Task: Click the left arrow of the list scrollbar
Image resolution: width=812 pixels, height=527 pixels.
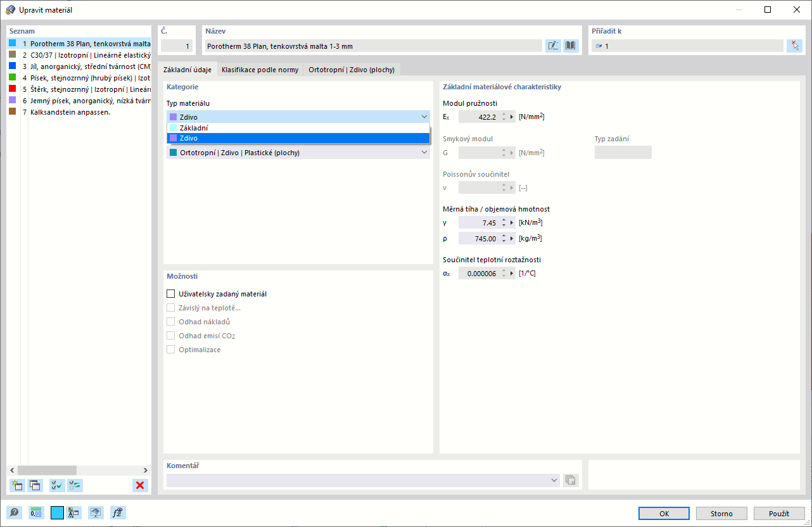Action: click(12, 470)
